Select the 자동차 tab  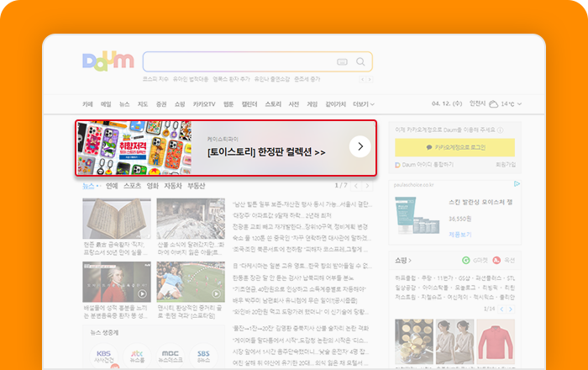point(173,186)
